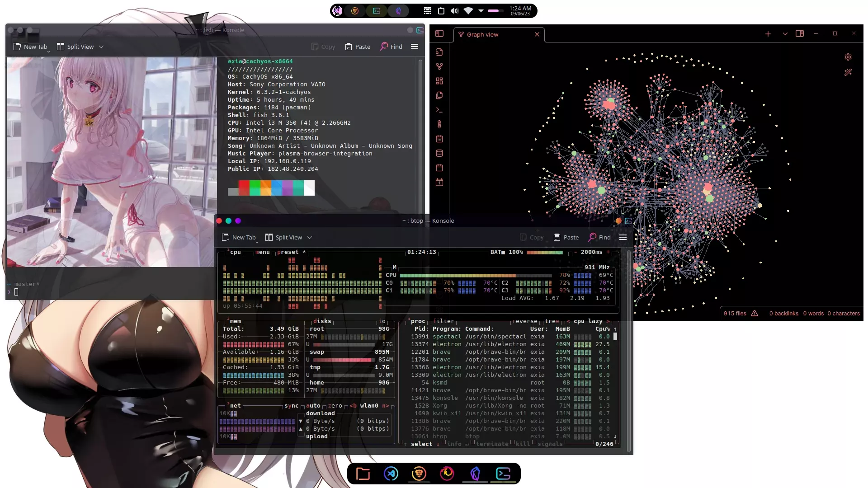Open graph view from Obsidian ribbon

pyautogui.click(x=439, y=66)
